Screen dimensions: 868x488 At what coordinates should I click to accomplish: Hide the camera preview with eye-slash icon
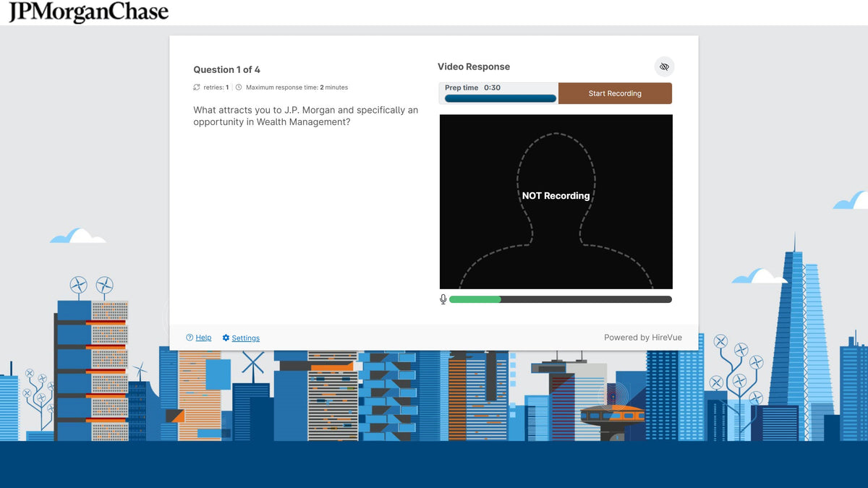coord(664,67)
